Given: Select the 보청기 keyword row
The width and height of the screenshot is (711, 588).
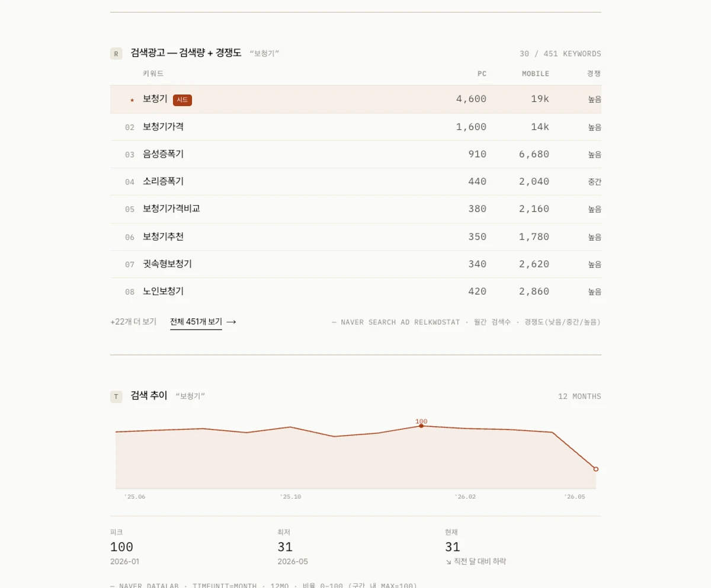Looking at the screenshot, I should [x=355, y=100].
